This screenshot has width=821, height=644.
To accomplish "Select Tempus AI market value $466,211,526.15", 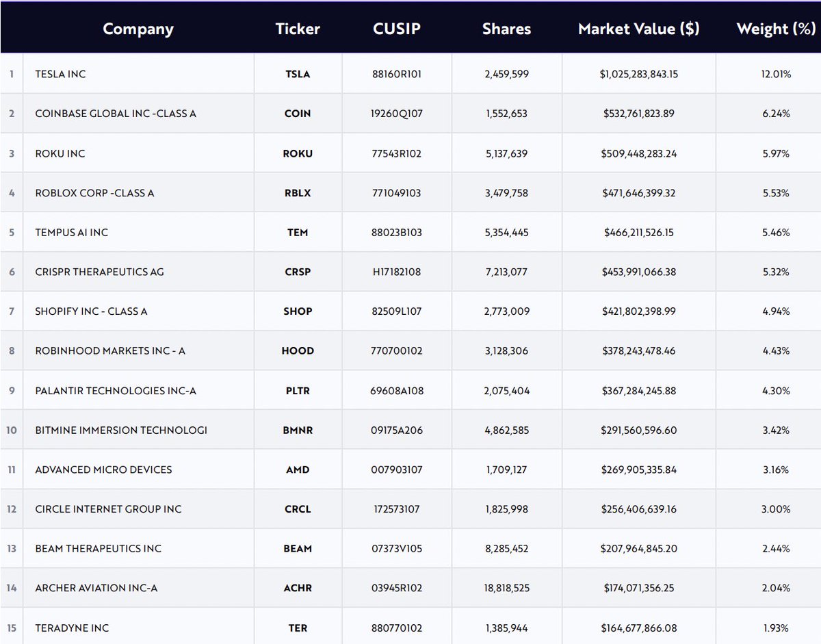I will click(638, 233).
